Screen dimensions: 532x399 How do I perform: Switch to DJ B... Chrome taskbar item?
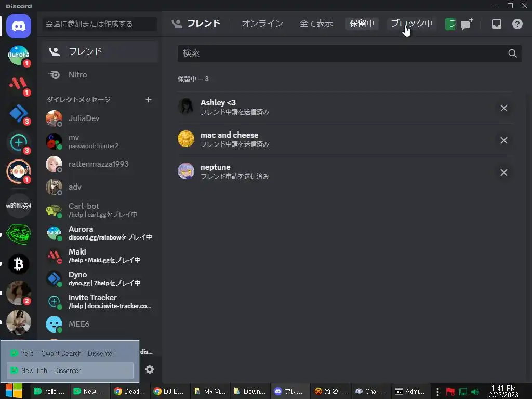click(x=169, y=391)
